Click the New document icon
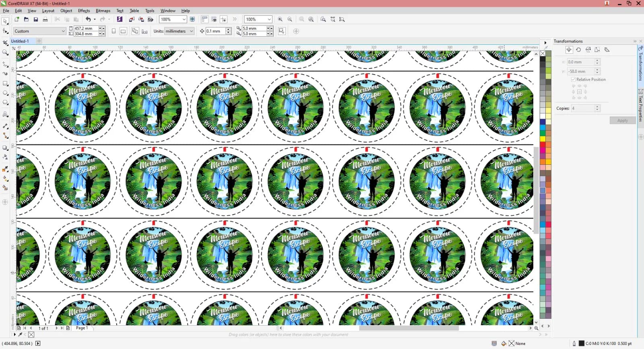 click(17, 19)
